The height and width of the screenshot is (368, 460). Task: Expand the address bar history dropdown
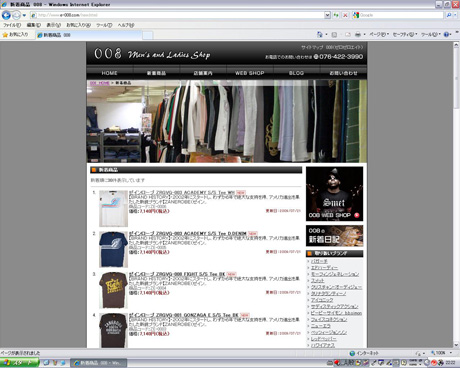pyautogui.click(x=327, y=15)
